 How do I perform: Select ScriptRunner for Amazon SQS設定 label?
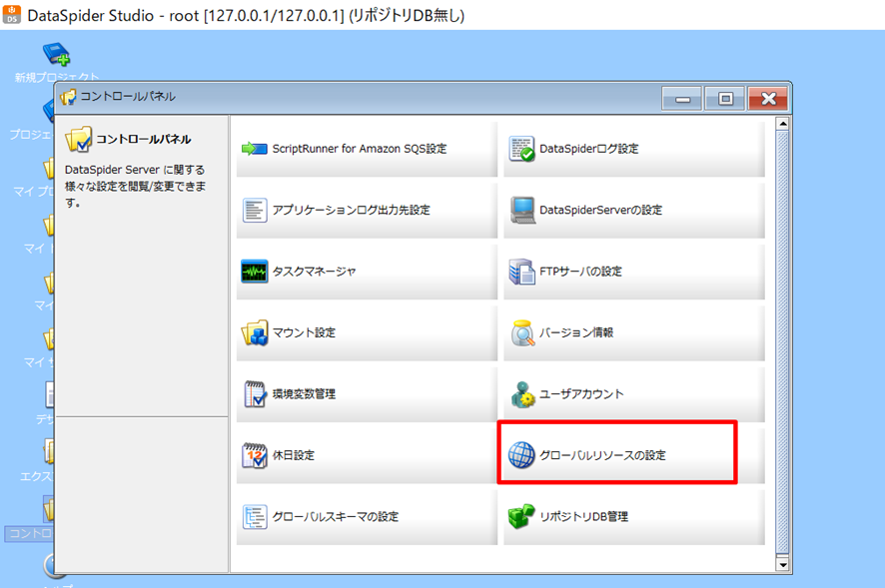point(360,149)
